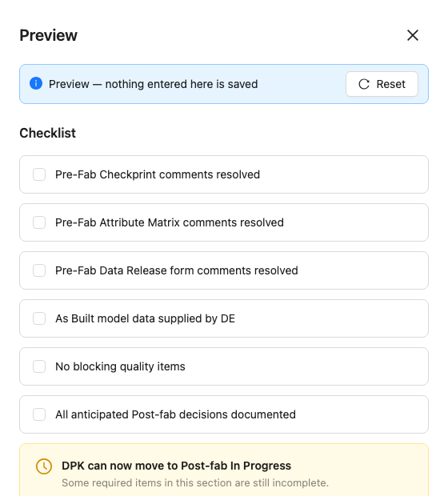Select the Pre-Fab Attribute Matrix comments row text

coord(170,222)
